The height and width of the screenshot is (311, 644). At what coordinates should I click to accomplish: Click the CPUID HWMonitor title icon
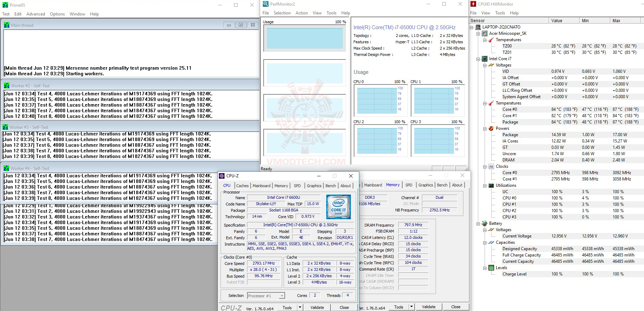click(473, 4)
